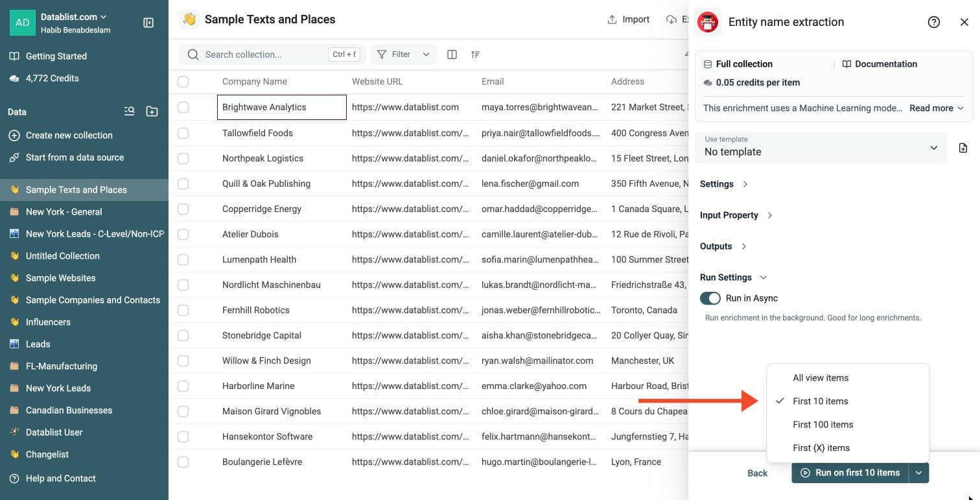Click the new folder icon beside Data
The width and height of the screenshot is (980, 500).
click(152, 112)
